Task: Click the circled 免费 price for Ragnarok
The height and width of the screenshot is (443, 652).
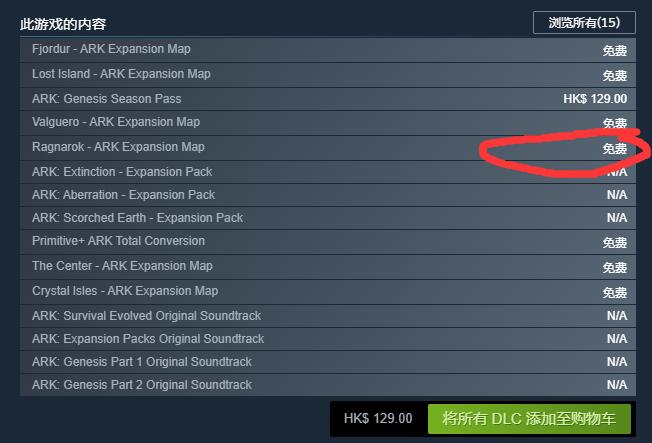Action: tap(615, 148)
